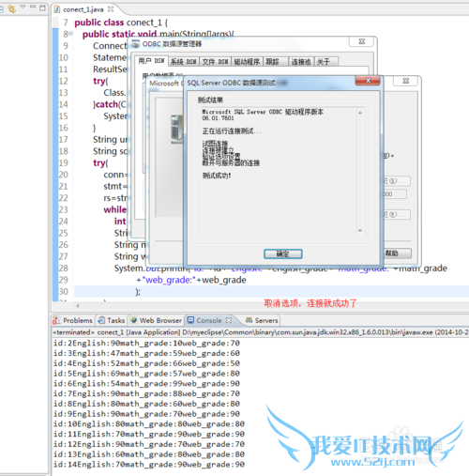The height and width of the screenshot is (476, 469).
Task: Open the Problems view tab
Action: [x=73, y=320]
